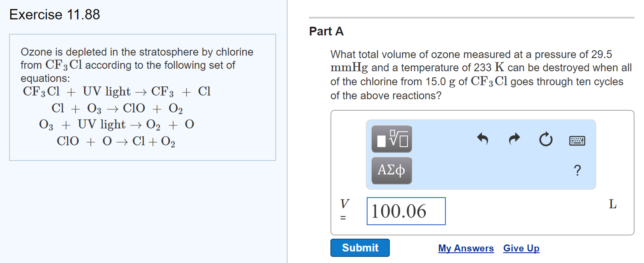
Task: Click the equation Cl + O3 → ClO + O2
Action: [117, 108]
